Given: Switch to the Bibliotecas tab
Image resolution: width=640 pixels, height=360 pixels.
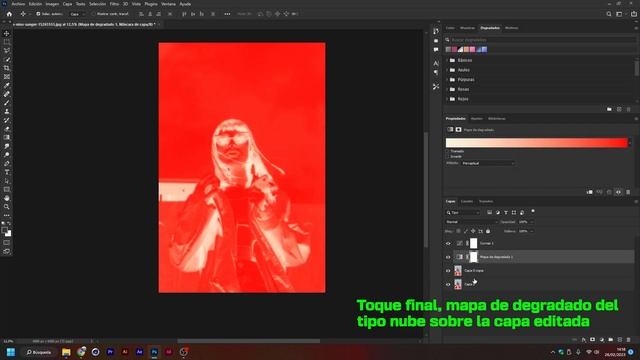Looking at the screenshot, I should (x=497, y=119).
